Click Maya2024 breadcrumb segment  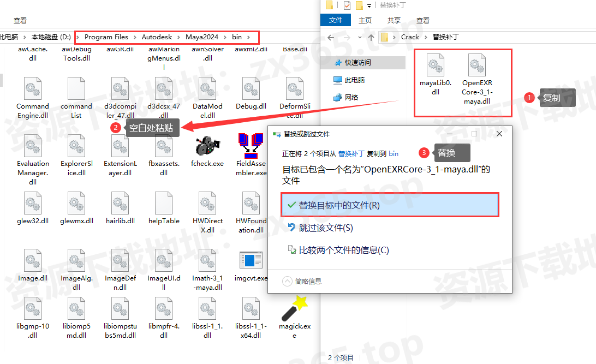coord(202,37)
